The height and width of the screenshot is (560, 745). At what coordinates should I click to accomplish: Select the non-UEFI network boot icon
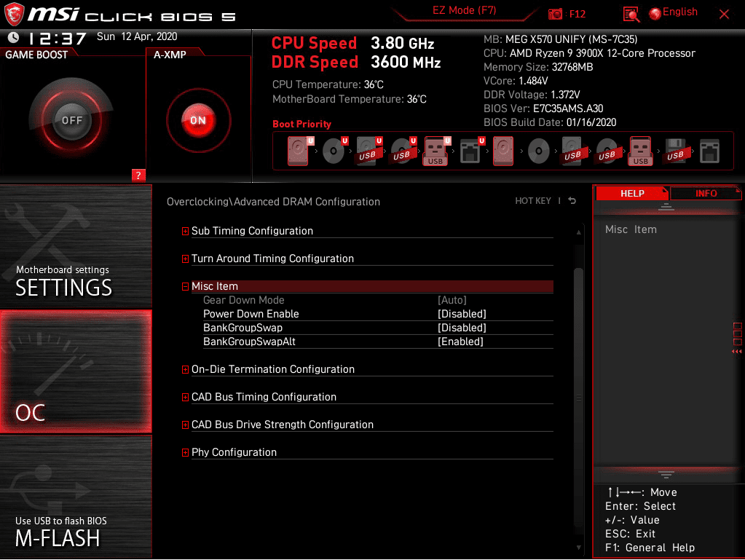coord(709,151)
